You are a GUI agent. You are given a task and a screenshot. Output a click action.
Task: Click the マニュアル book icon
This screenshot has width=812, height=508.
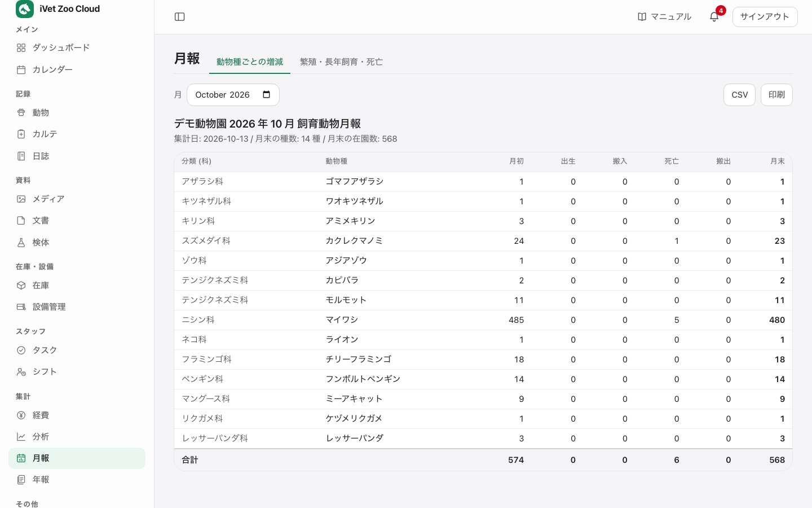pyautogui.click(x=642, y=17)
